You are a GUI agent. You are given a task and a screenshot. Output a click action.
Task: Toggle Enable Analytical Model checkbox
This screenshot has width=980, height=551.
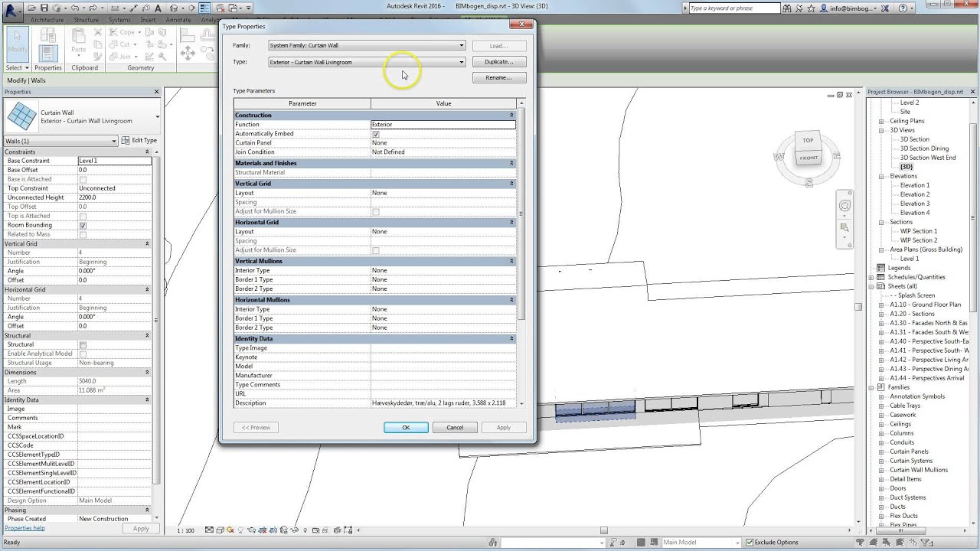point(83,354)
